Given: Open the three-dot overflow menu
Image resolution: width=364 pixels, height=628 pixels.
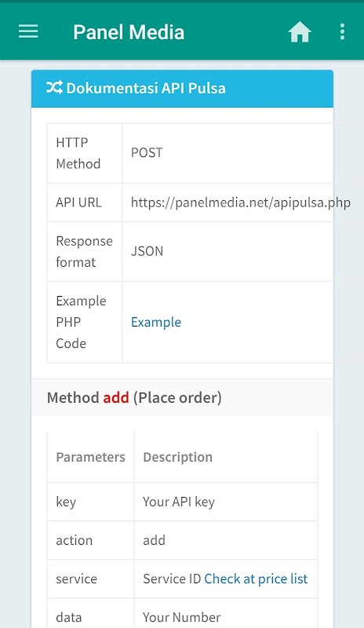Looking at the screenshot, I should coord(342,31).
